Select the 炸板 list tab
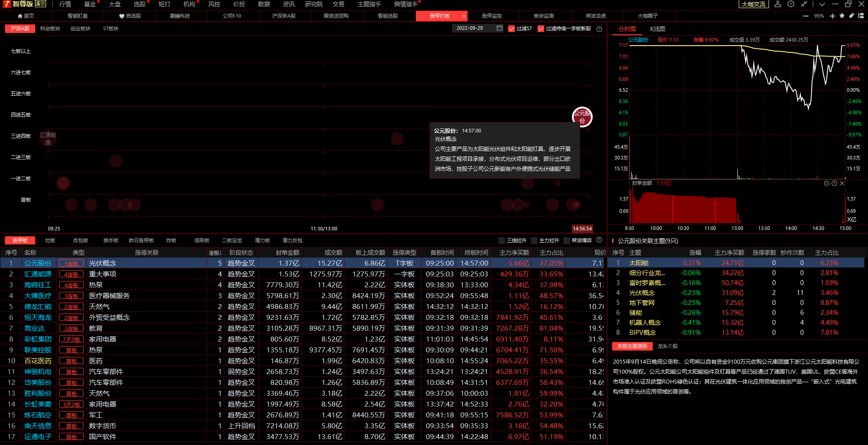868x445 pixels. (x=171, y=240)
